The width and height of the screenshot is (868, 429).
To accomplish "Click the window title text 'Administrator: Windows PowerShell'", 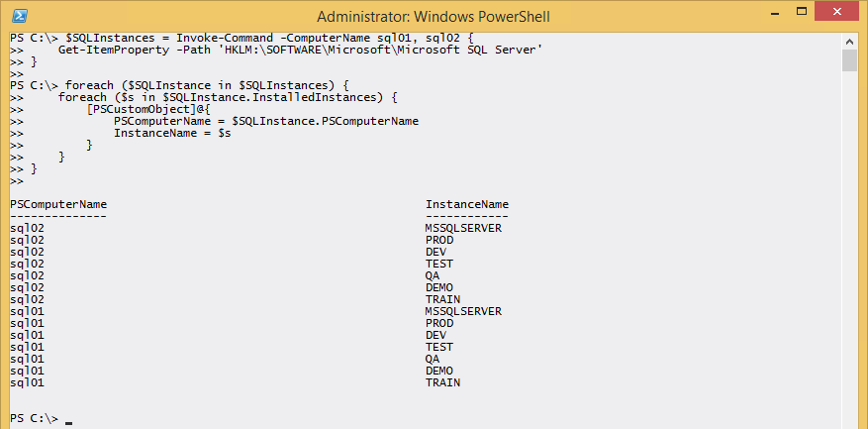I will [x=433, y=16].
